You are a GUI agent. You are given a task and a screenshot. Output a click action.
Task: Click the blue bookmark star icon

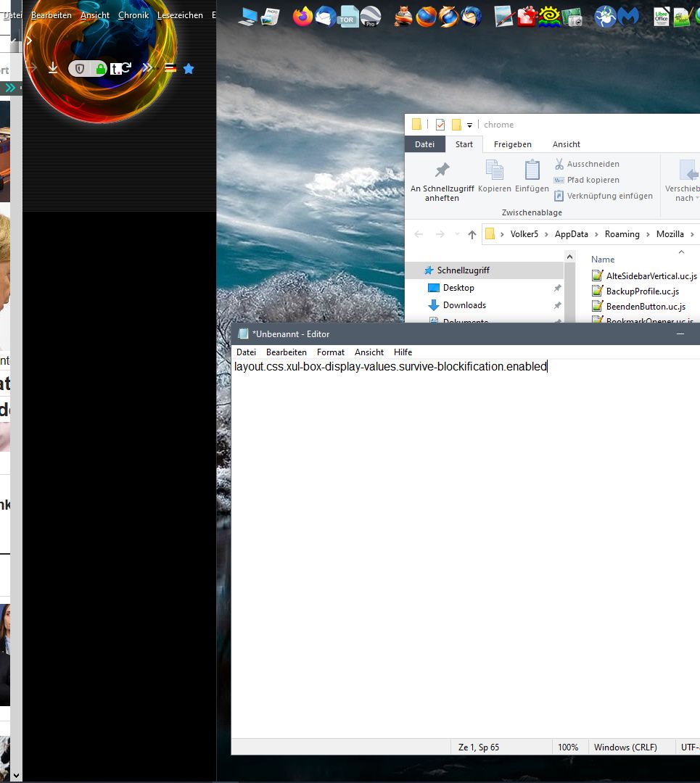(x=189, y=69)
